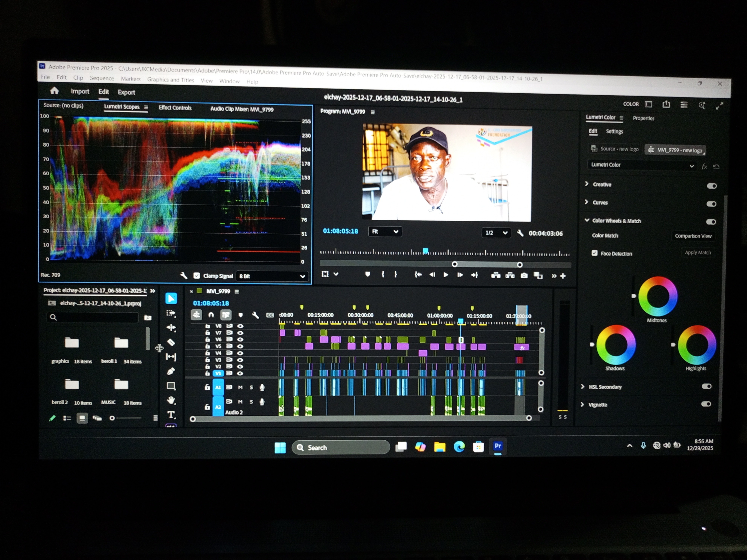This screenshot has width=747, height=560.
Task: Hide track V5 with the eye icon
Action: pos(240,346)
